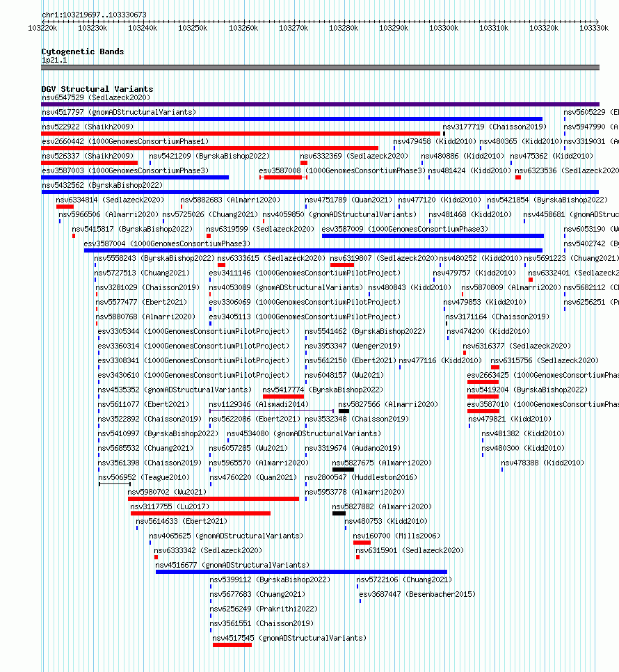Screen dimensions: 619x672
Task: Open the nsv5614633 (Ebert2021) label
Action: pyautogui.click(x=182, y=521)
